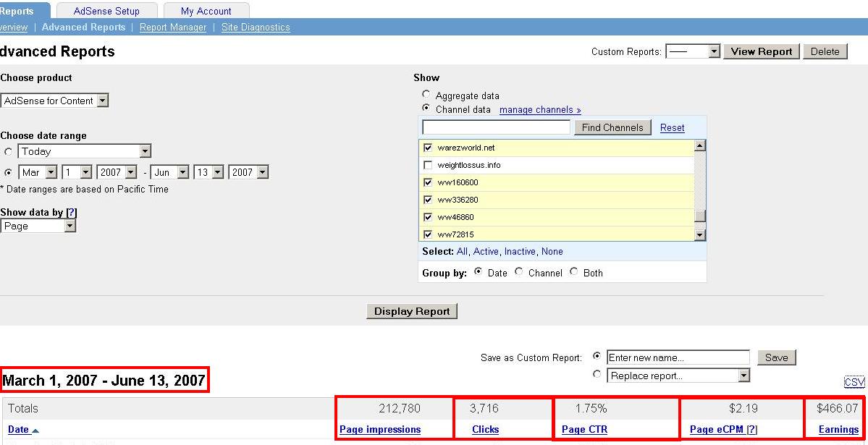Open the end day dropdown showing 13
This screenshot has width=868, height=445.
(x=208, y=172)
